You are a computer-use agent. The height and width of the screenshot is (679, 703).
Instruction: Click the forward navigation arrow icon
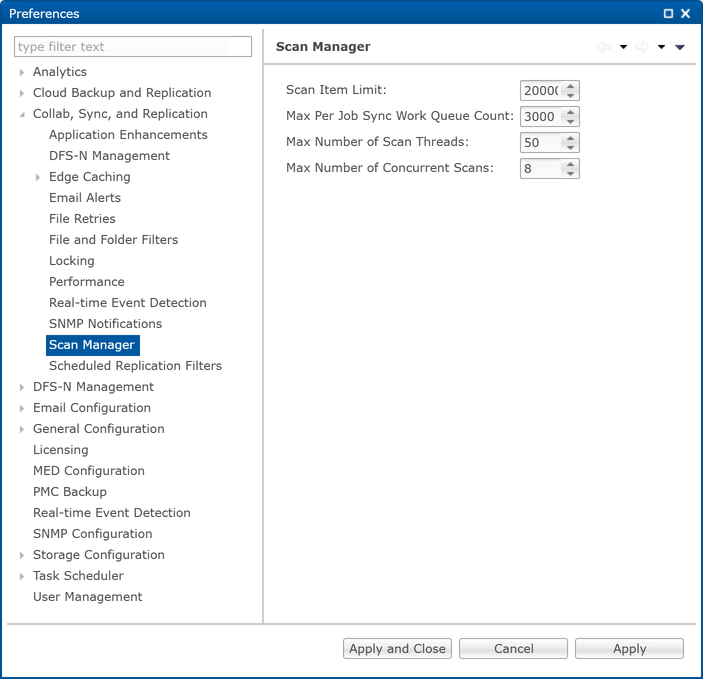pos(642,47)
